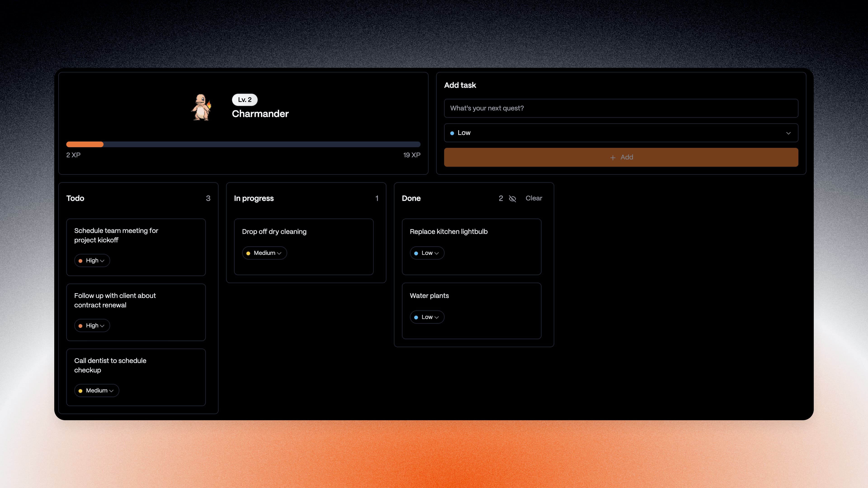Image resolution: width=868 pixels, height=488 pixels.
Task: Select the Todo column header
Action: tap(75, 198)
